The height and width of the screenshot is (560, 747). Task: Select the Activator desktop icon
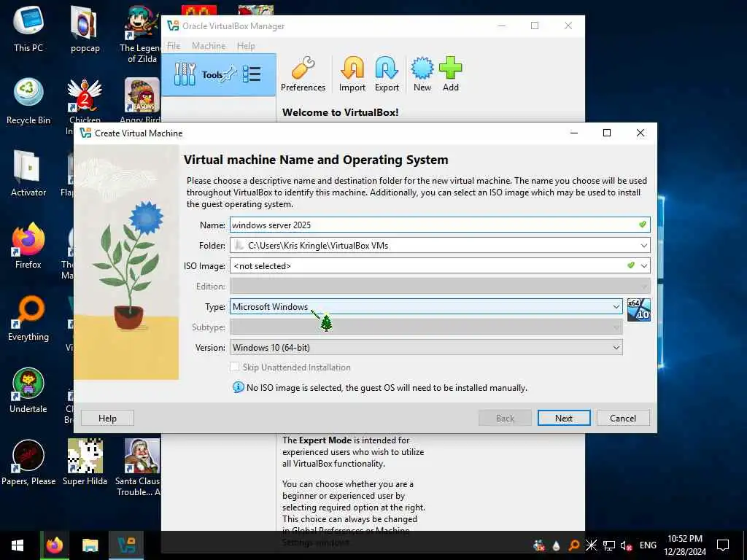(x=28, y=173)
